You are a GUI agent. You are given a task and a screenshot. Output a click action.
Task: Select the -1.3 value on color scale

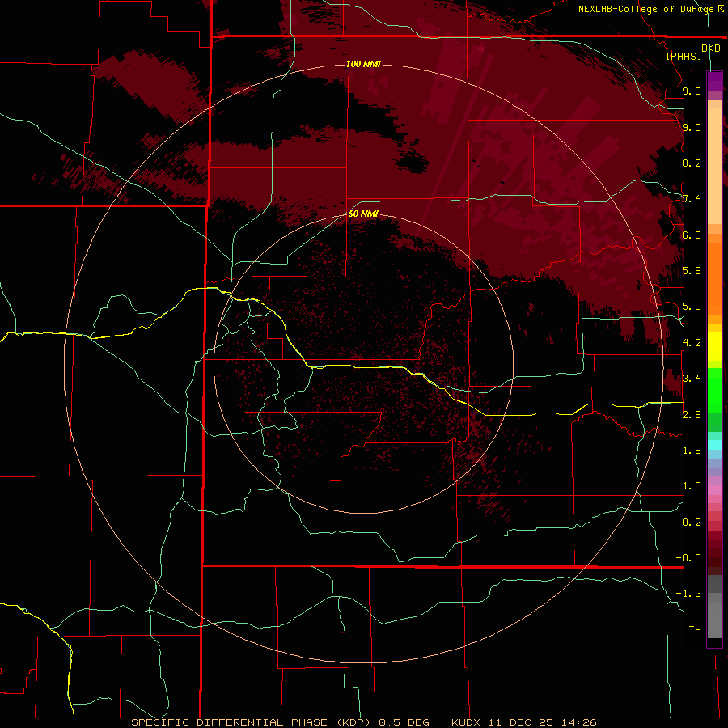[688, 594]
